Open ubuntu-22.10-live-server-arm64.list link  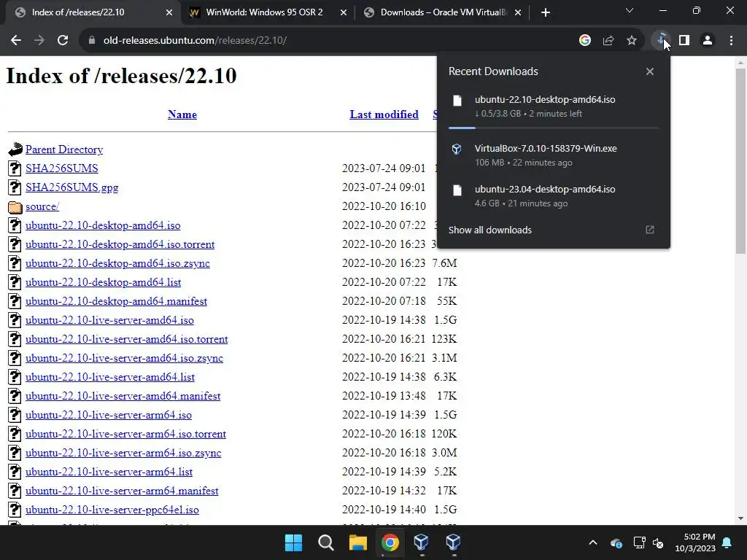pos(109,472)
